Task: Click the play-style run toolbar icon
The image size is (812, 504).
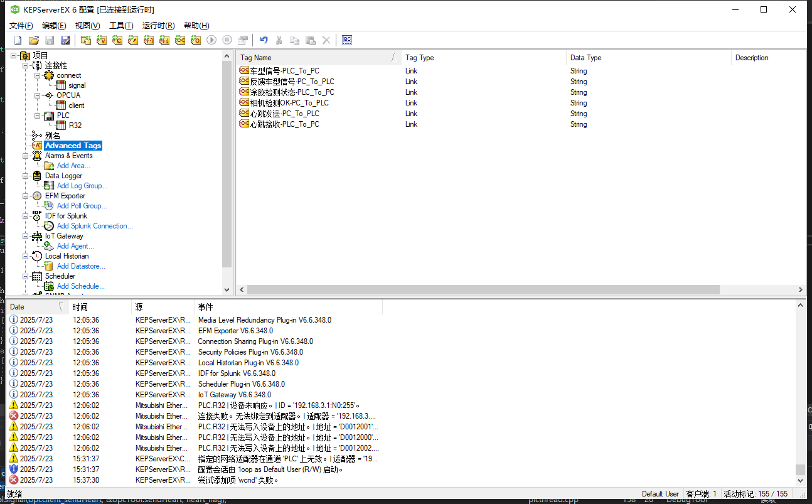Action: coord(211,40)
